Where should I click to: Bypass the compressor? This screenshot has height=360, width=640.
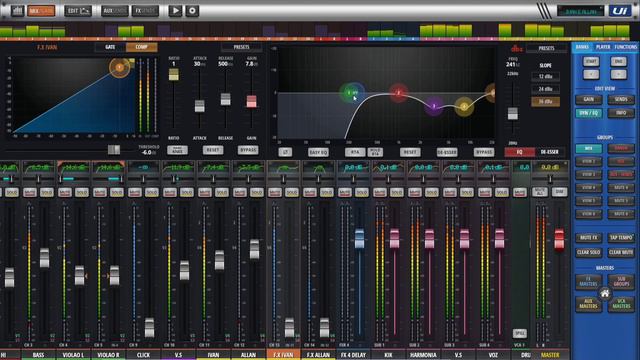[248, 150]
